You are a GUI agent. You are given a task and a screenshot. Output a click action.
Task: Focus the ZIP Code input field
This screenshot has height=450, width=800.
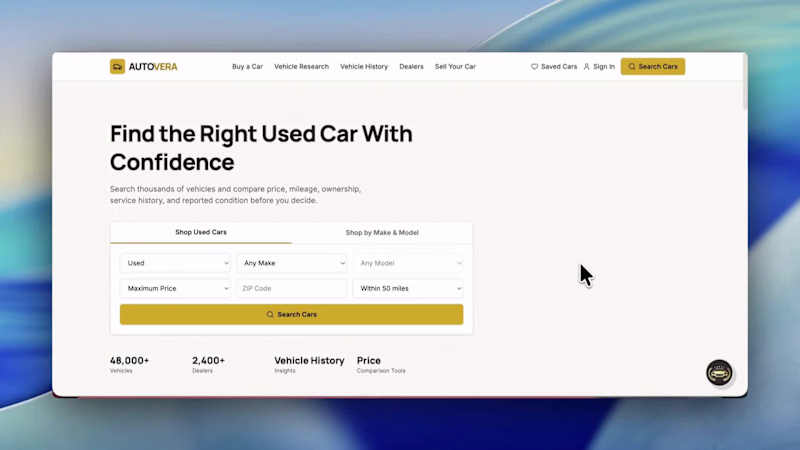pos(291,288)
